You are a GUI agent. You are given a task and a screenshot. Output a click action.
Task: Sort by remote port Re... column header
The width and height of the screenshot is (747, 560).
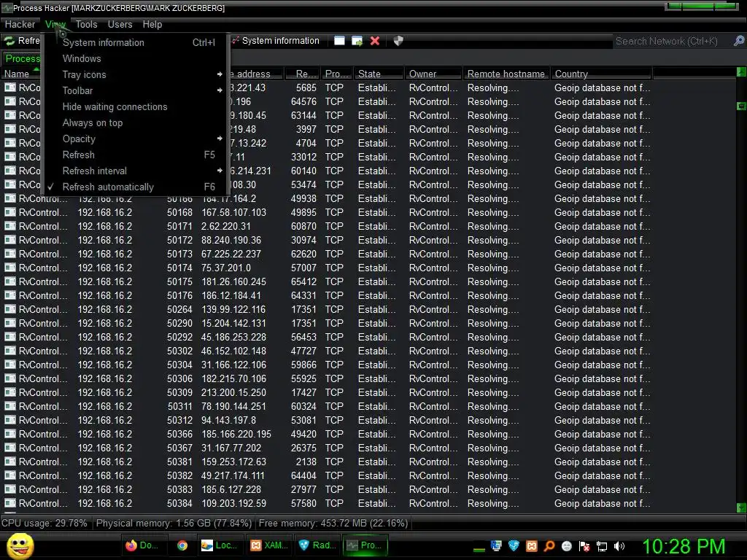coord(302,74)
